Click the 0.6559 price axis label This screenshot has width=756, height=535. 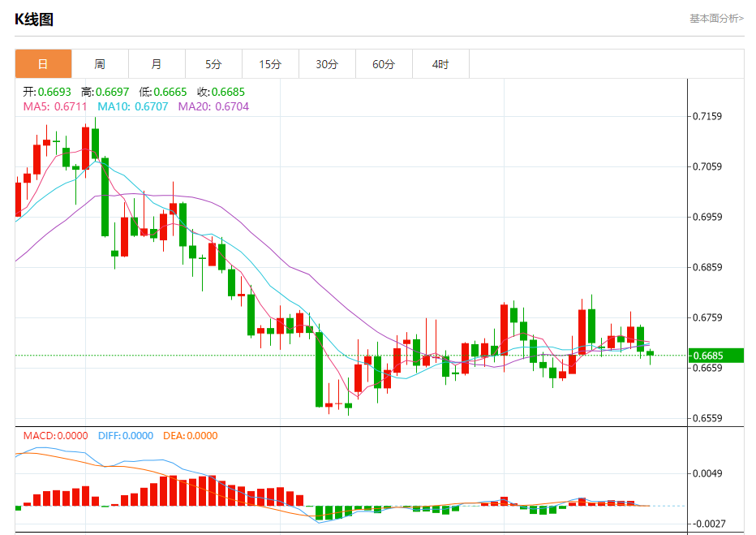pos(707,418)
